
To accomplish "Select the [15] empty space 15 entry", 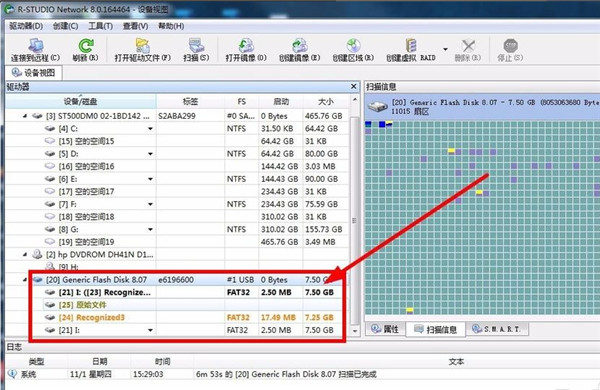I will (86, 141).
